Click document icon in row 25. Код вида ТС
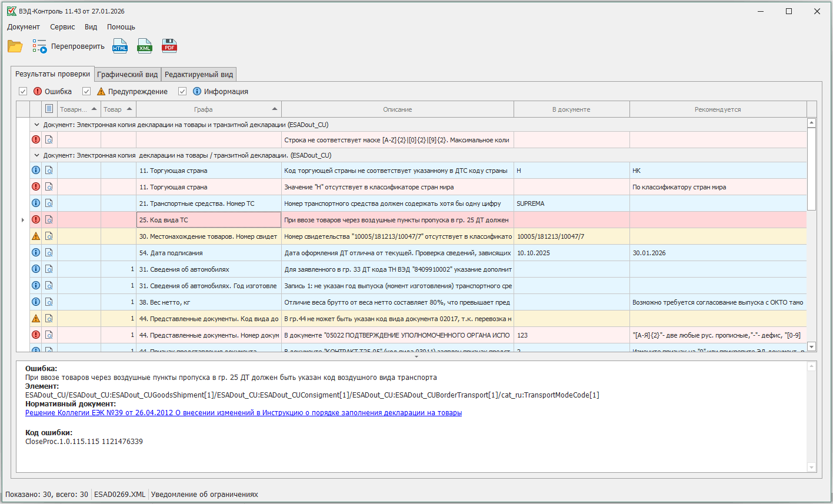Image resolution: width=833 pixels, height=504 pixels. pyautogui.click(x=49, y=220)
